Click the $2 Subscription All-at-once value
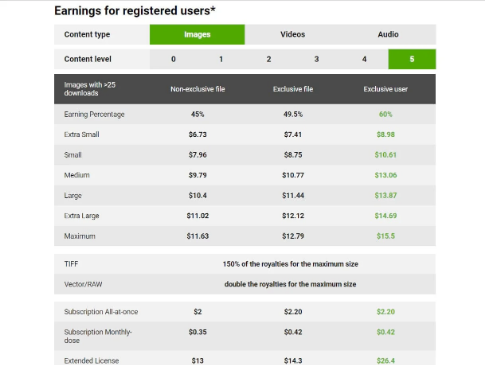The width and height of the screenshot is (485, 365). (198, 312)
